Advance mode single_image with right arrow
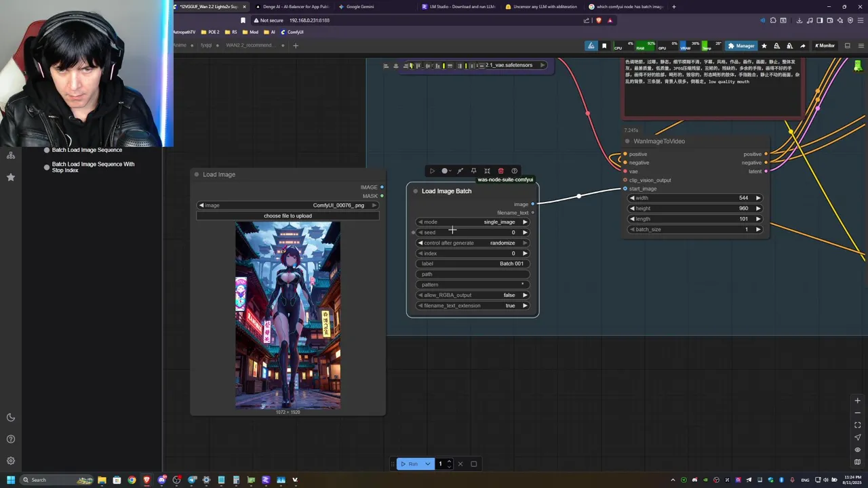Screen dimensions: 868x488 tap(525, 222)
